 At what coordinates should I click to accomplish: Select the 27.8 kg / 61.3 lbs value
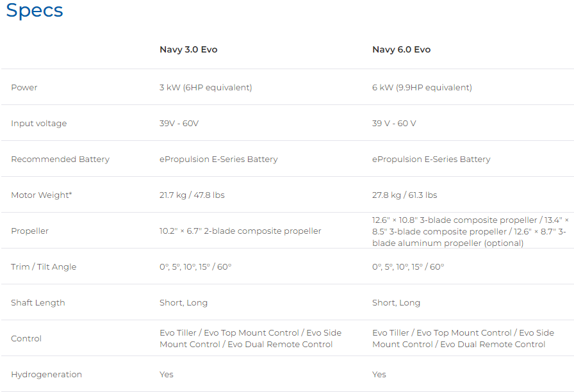(x=404, y=195)
